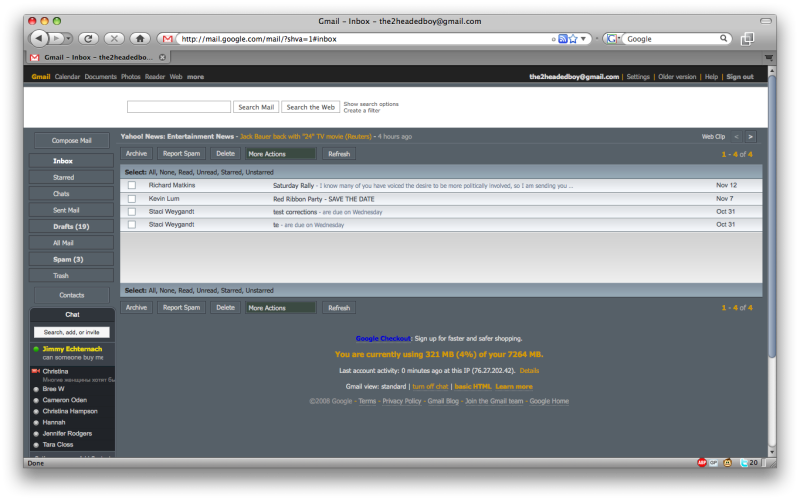The image size is (800, 500).
Task: Switch to Older version of Gmail
Action: tap(677, 77)
